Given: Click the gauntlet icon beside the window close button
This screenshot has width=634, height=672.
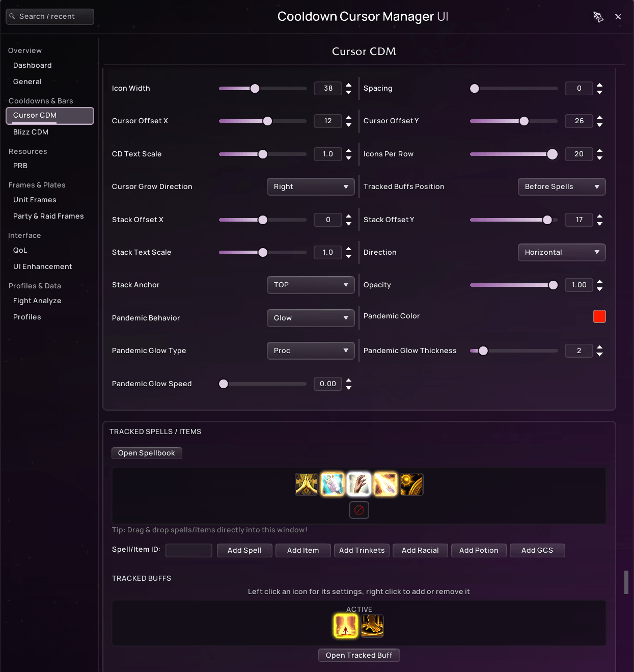Looking at the screenshot, I should [x=598, y=17].
